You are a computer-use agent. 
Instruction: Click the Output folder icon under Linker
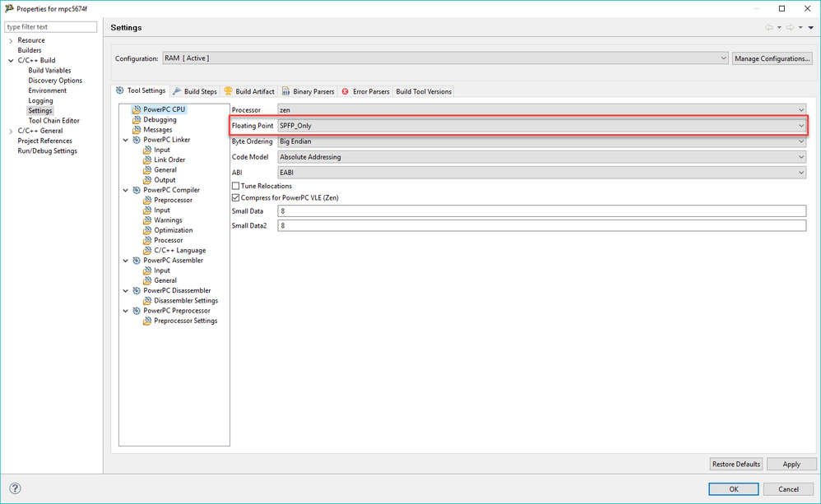tap(147, 180)
